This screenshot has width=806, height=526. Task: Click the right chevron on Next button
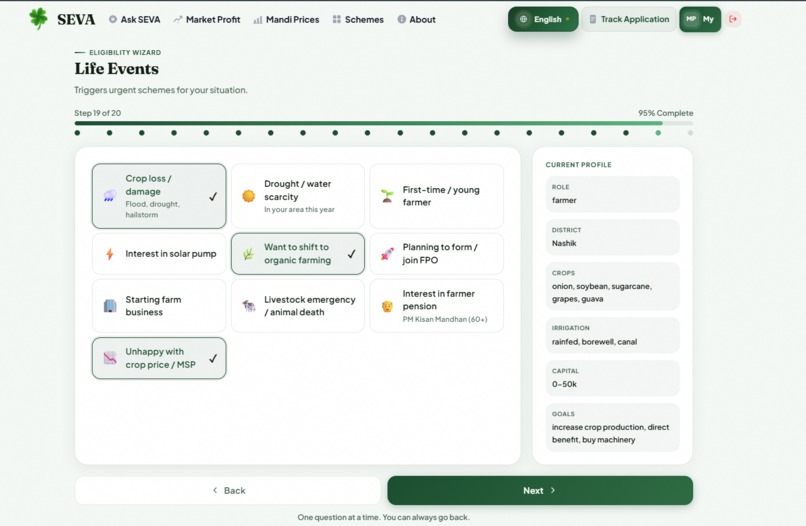[553, 490]
